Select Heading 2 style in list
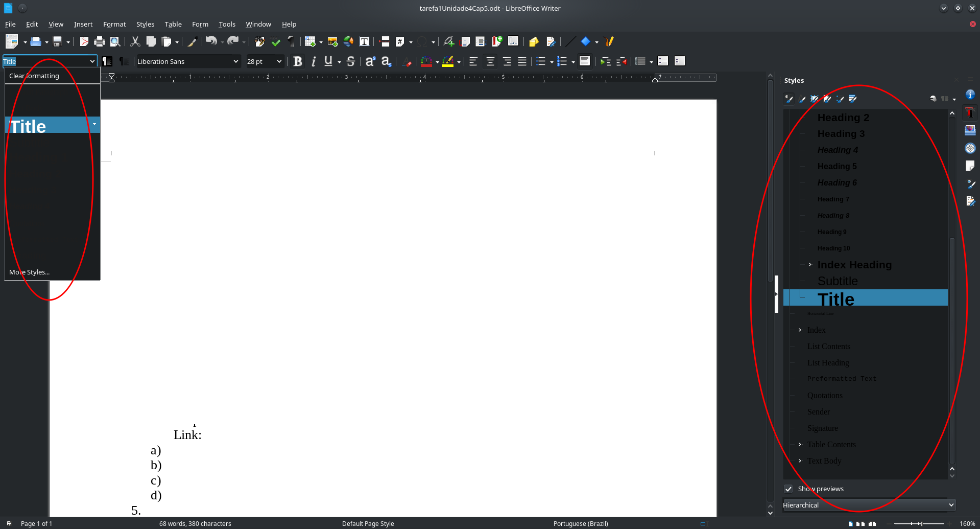 tap(843, 118)
